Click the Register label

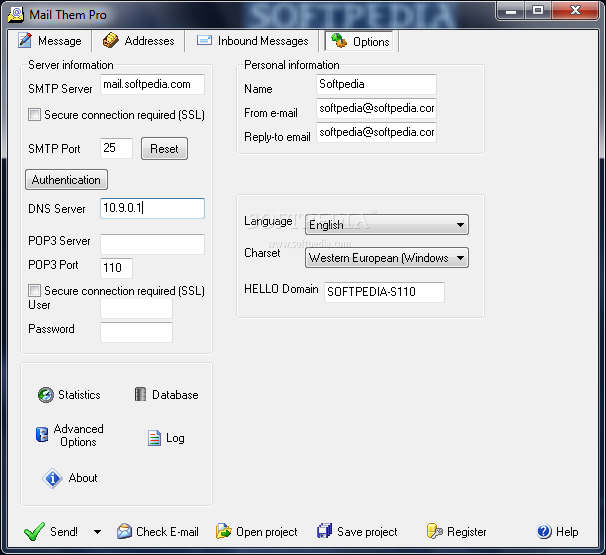tap(466, 532)
